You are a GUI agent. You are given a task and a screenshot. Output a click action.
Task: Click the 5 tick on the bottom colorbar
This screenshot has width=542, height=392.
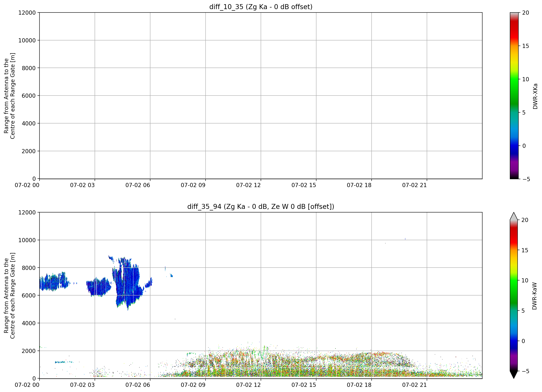[523, 311]
